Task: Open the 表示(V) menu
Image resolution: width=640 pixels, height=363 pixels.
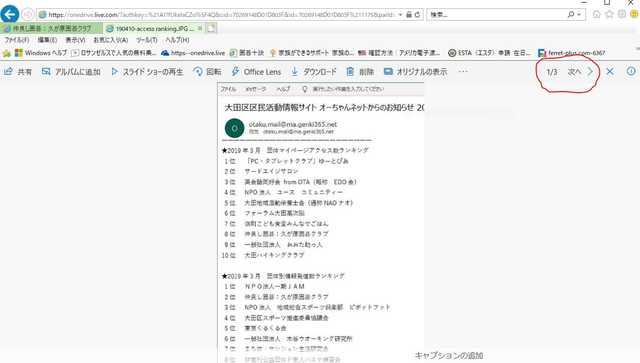Action: (x=75, y=40)
